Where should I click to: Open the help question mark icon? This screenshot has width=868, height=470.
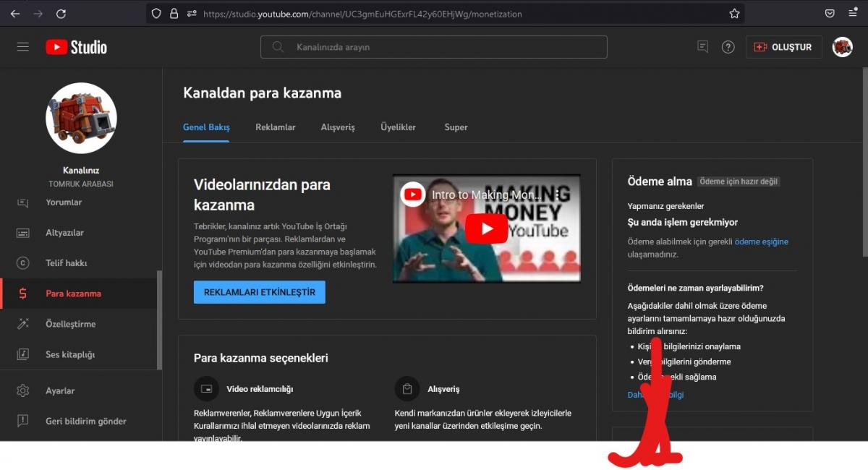tap(728, 47)
